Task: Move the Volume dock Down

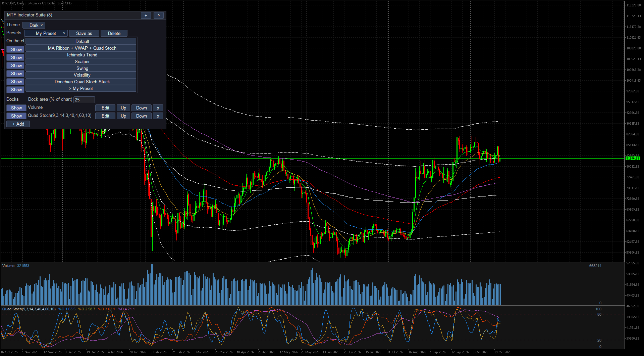Action: [x=142, y=108]
